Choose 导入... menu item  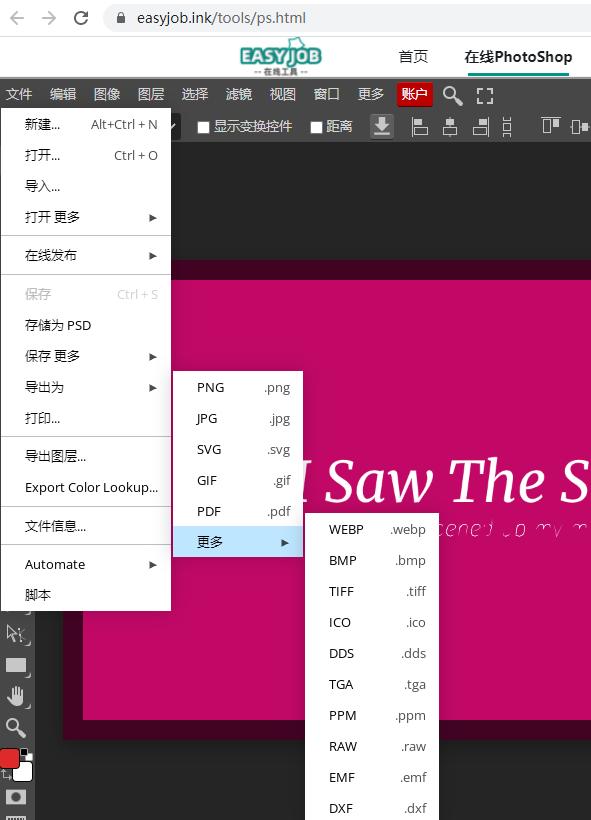86,186
